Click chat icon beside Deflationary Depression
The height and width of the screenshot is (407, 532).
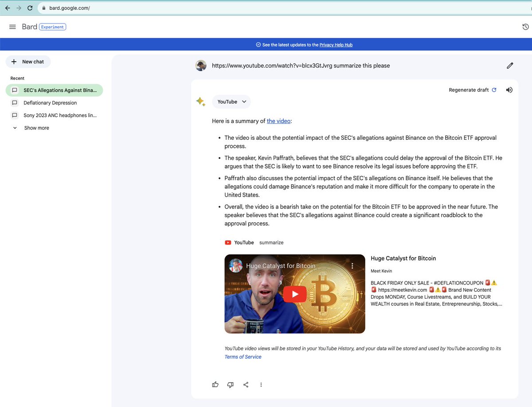pyautogui.click(x=15, y=103)
